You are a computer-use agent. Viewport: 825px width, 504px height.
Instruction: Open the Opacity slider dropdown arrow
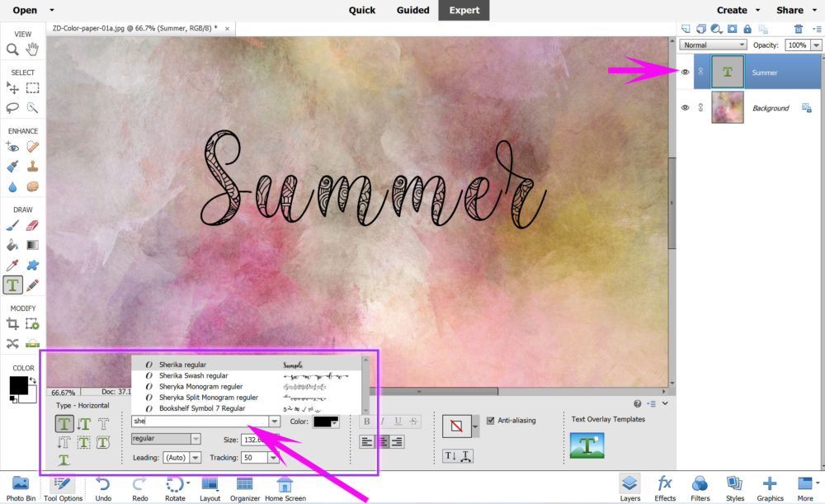coord(816,45)
